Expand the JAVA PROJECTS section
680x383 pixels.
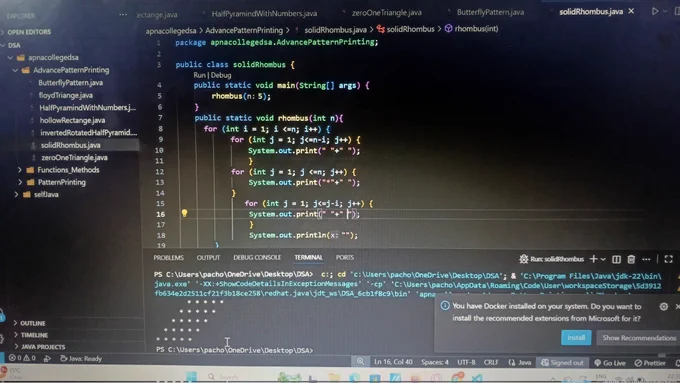[x=42, y=347]
